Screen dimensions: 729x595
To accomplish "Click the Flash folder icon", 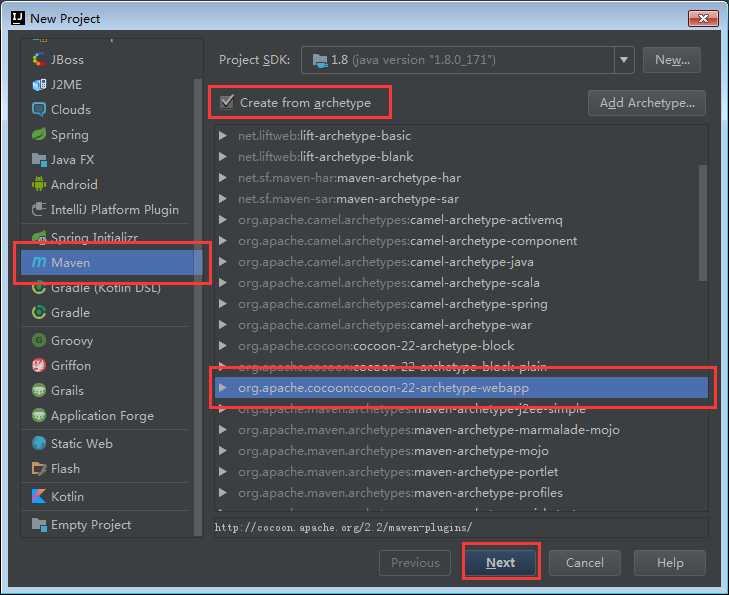I will tap(39, 469).
